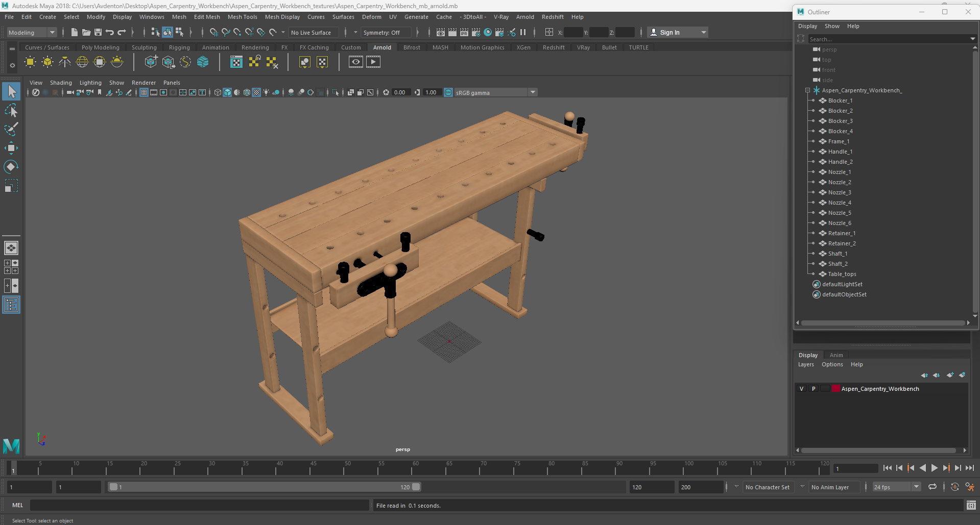The image size is (980, 525).
Task: Play animation forwards button
Action: click(935, 468)
